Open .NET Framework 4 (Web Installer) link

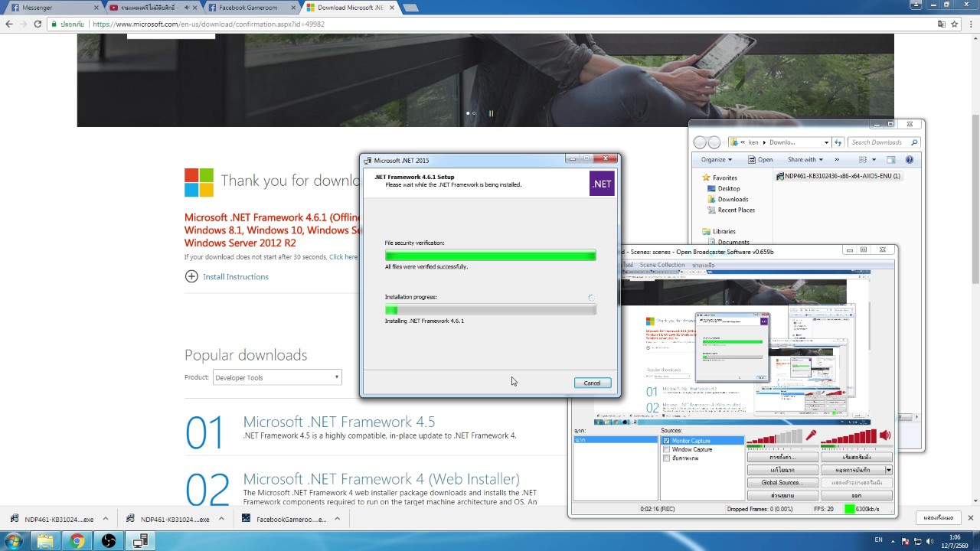381,479
